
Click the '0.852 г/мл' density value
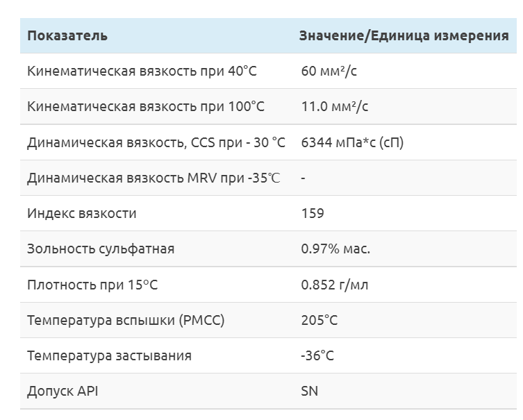(x=336, y=285)
